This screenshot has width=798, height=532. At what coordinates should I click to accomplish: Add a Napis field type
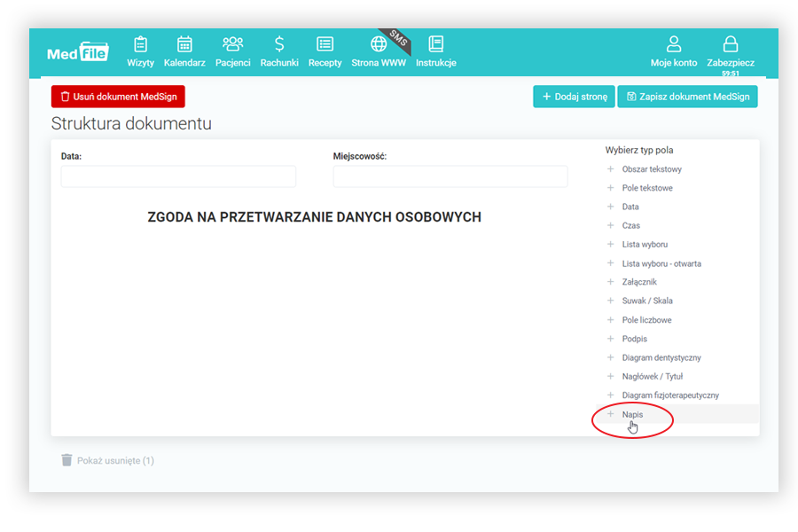(632, 414)
